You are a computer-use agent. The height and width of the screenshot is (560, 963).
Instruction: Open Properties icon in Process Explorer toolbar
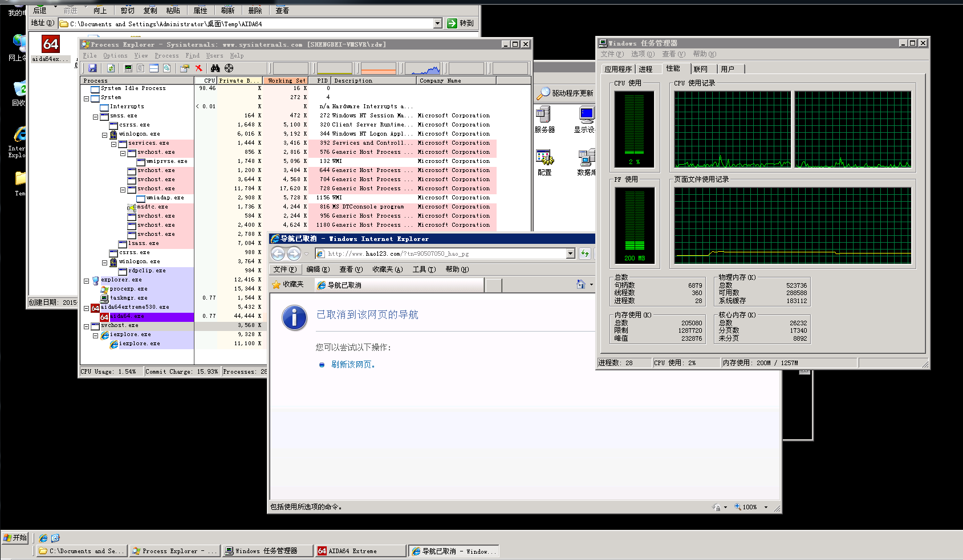click(x=184, y=68)
